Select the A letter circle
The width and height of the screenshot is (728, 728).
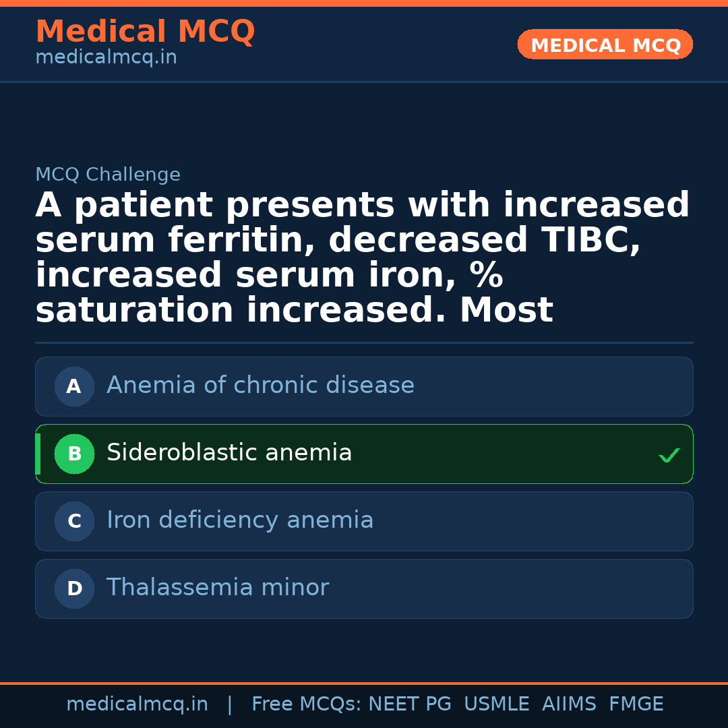coord(74,387)
